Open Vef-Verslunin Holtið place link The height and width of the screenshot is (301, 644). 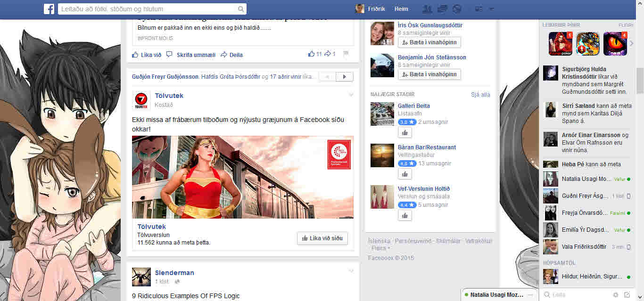pos(424,189)
